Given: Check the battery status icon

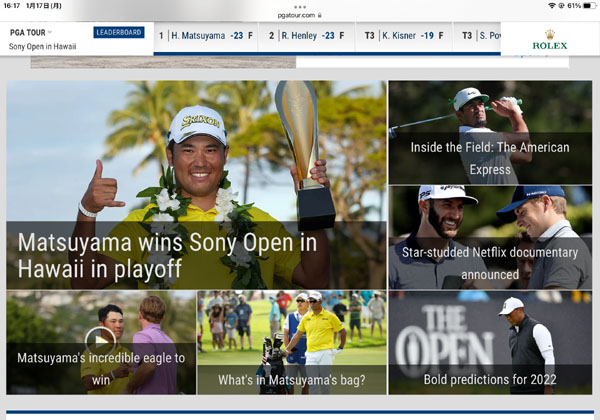Looking at the screenshot, I should 589,6.
